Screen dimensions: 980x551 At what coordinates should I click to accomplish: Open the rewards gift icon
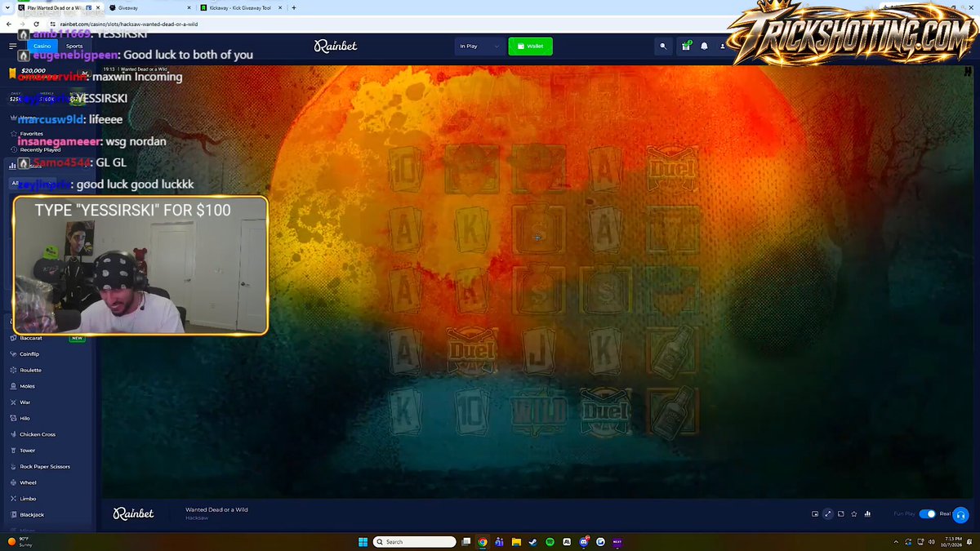click(686, 47)
